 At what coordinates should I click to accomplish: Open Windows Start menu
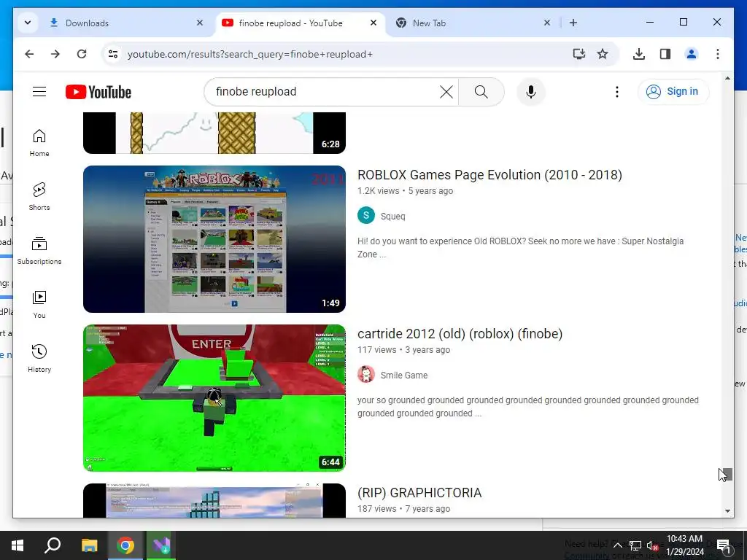pos(18,545)
